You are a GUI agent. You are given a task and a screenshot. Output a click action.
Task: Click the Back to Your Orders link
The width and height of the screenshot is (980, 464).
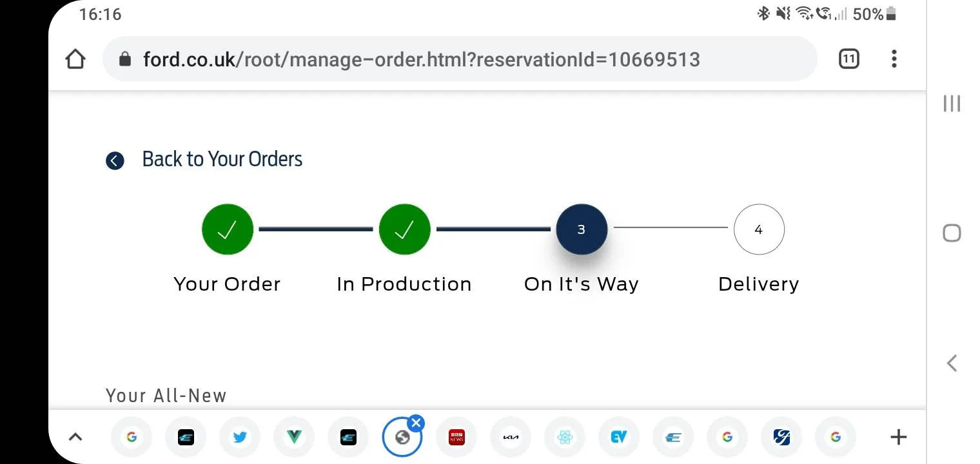(222, 159)
